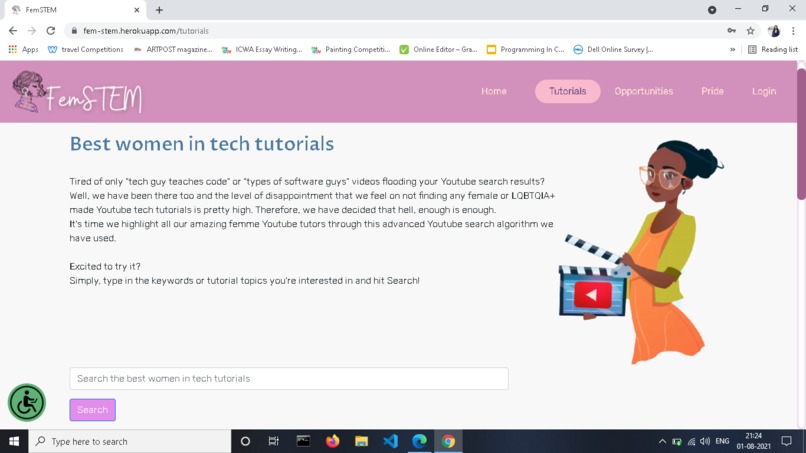Launch Firefox from taskbar
806x453 pixels.
tap(333, 441)
